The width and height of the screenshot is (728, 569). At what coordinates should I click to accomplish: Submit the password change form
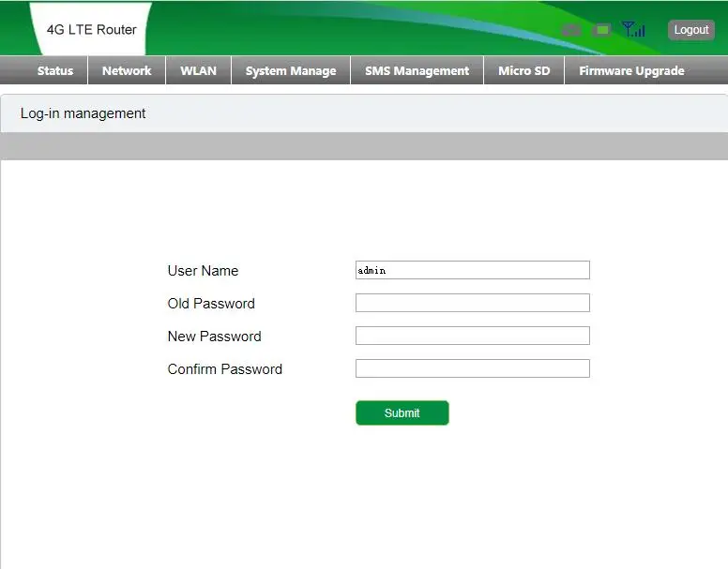pos(402,413)
